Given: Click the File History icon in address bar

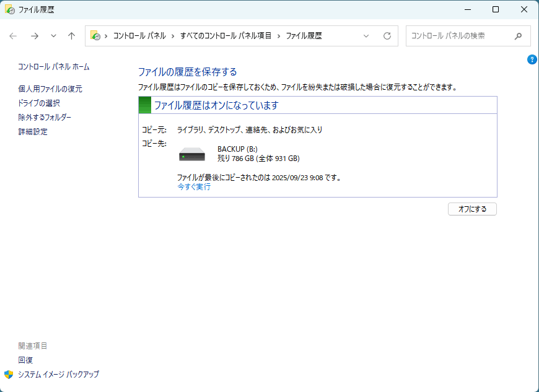Looking at the screenshot, I should (x=95, y=36).
